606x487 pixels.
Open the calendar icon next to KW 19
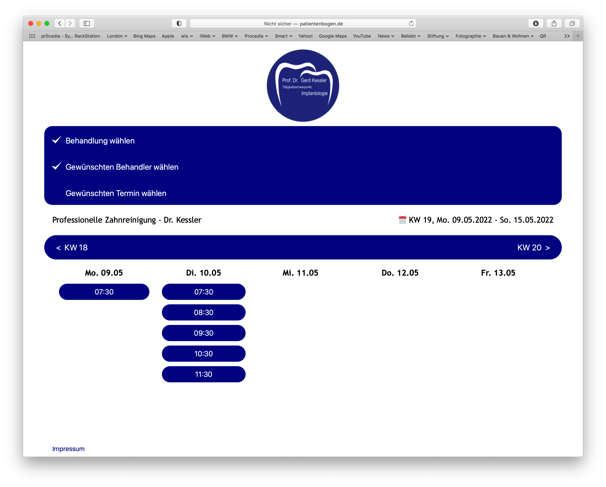[x=402, y=220]
